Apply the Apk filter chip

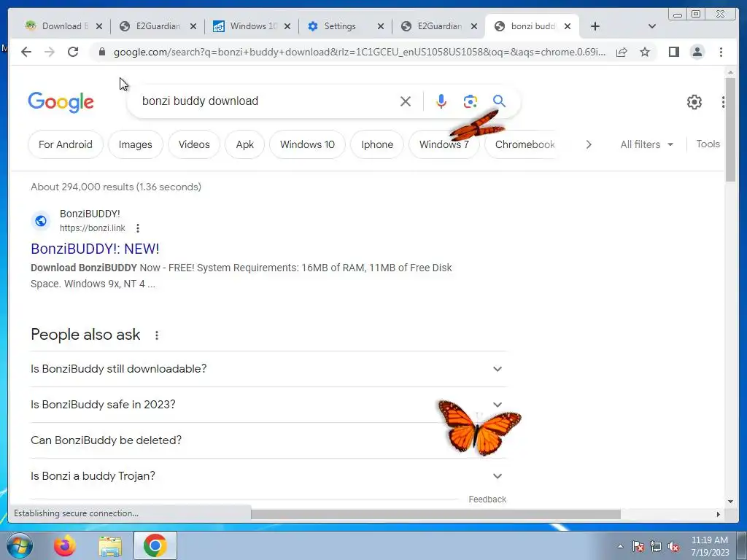pos(245,144)
